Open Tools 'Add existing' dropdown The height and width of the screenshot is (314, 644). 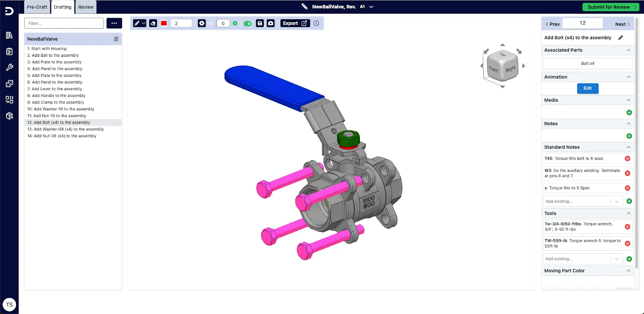click(617, 259)
